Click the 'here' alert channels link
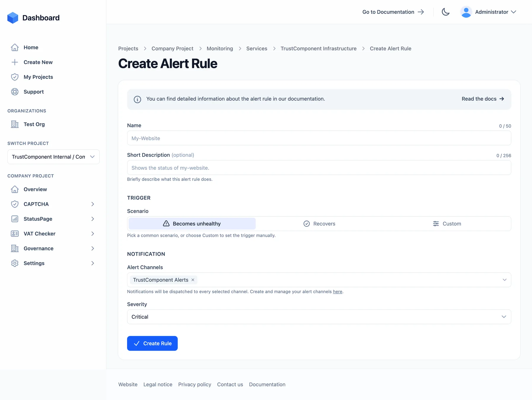532x400 pixels. pyautogui.click(x=338, y=292)
